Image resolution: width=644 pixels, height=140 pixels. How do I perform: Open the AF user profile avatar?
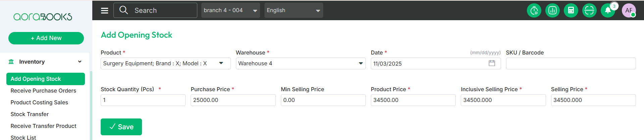[x=629, y=10]
